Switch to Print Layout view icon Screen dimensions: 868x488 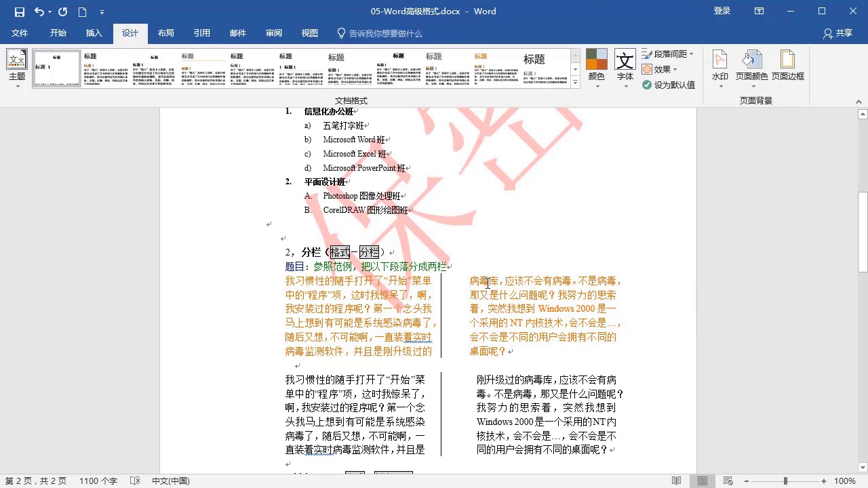pyautogui.click(x=703, y=481)
